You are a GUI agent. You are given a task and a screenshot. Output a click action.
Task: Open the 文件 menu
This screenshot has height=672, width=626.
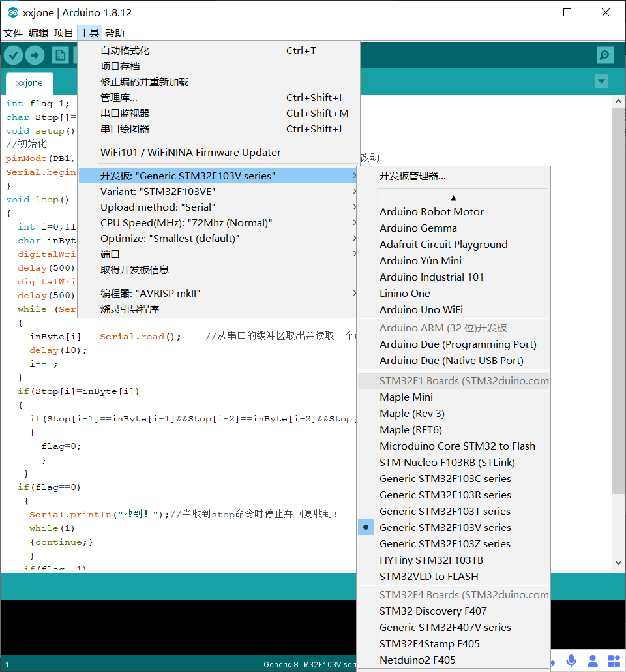tap(14, 33)
